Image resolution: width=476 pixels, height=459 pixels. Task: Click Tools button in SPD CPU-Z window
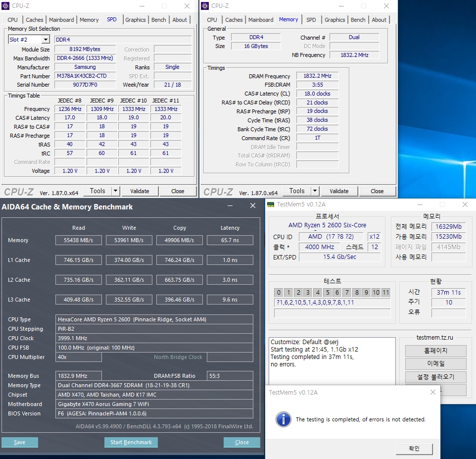pyautogui.click(x=97, y=191)
